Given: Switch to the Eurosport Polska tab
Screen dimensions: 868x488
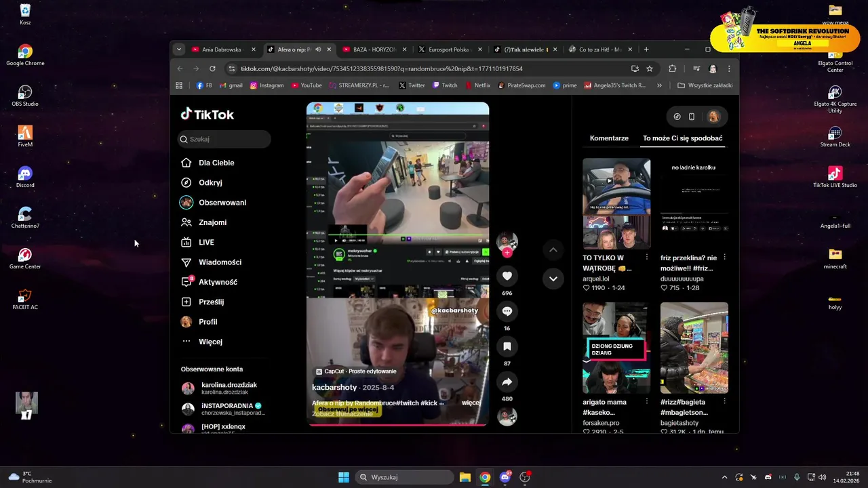Looking at the screenshot, I should [x=450, y=49].
